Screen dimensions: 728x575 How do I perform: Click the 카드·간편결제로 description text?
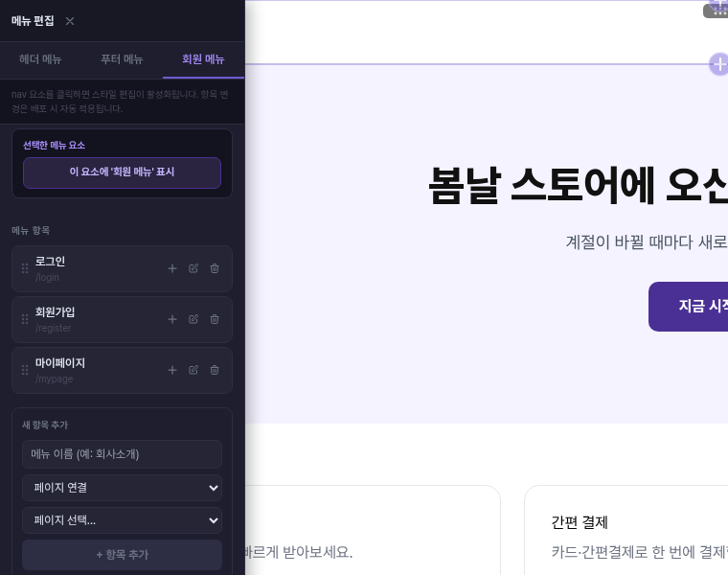point(639,552)
